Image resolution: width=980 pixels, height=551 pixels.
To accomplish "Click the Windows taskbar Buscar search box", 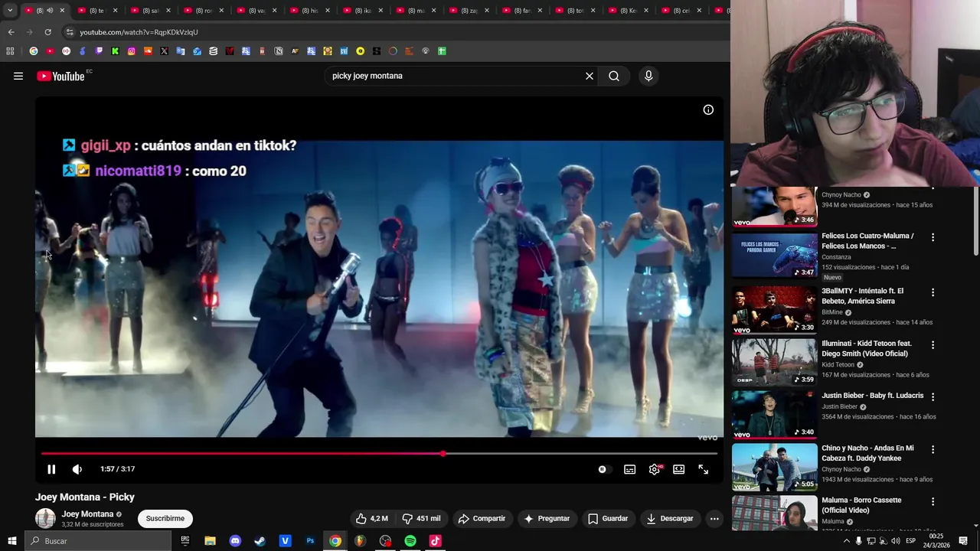I will (x=98, y=541).
